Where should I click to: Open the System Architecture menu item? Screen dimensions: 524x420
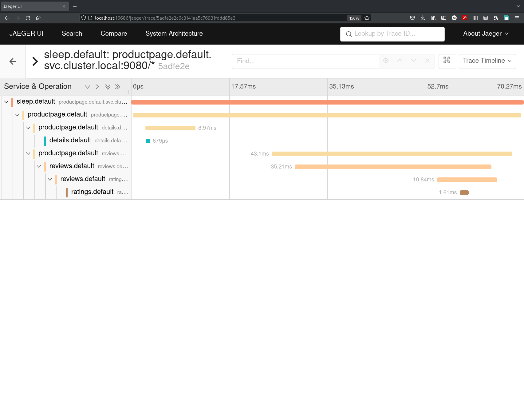[174, 34]
